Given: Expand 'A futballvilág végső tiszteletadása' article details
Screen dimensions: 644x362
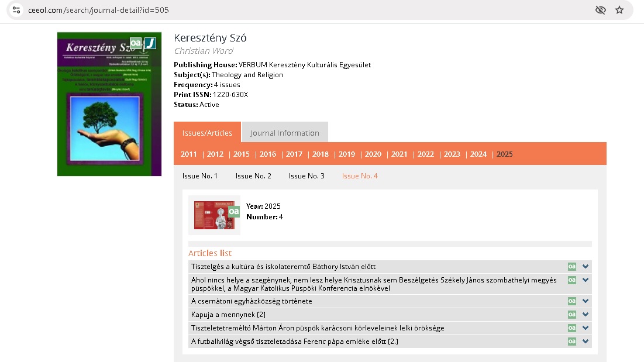Looking at the screenshot, I should pos(585,342).
